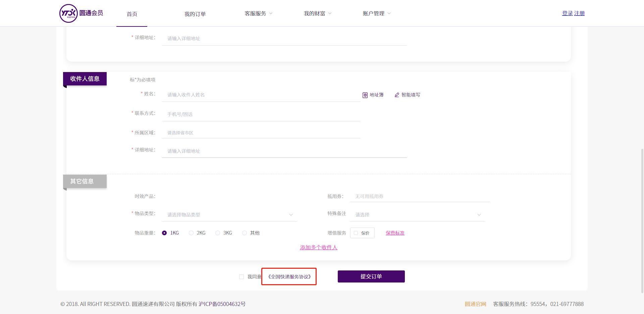Open the 《全国快递服务协议》 agreement link

coord(289,276)
